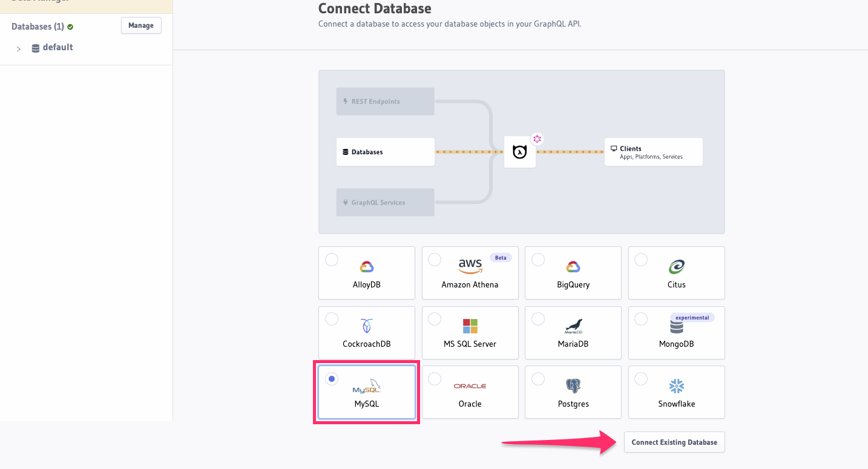Click the REST Endpoints lightning icon
This screenshot has width=868, height=469.
pyautogui.click(x=346, y=101)
